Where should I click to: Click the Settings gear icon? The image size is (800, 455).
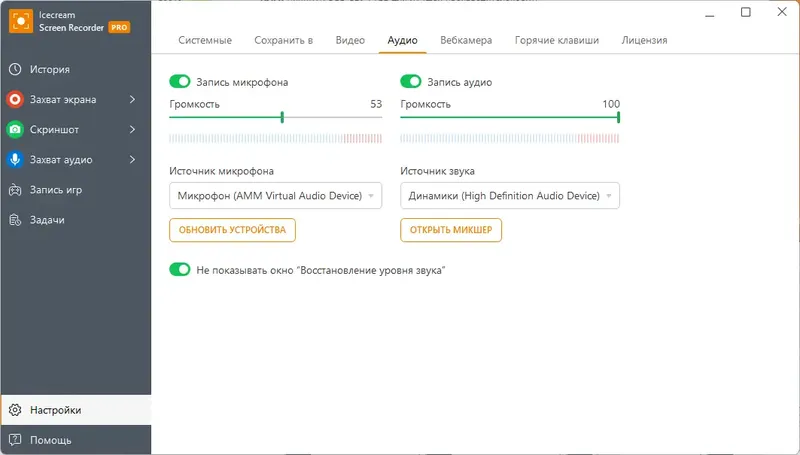click(x=15, y=410)
